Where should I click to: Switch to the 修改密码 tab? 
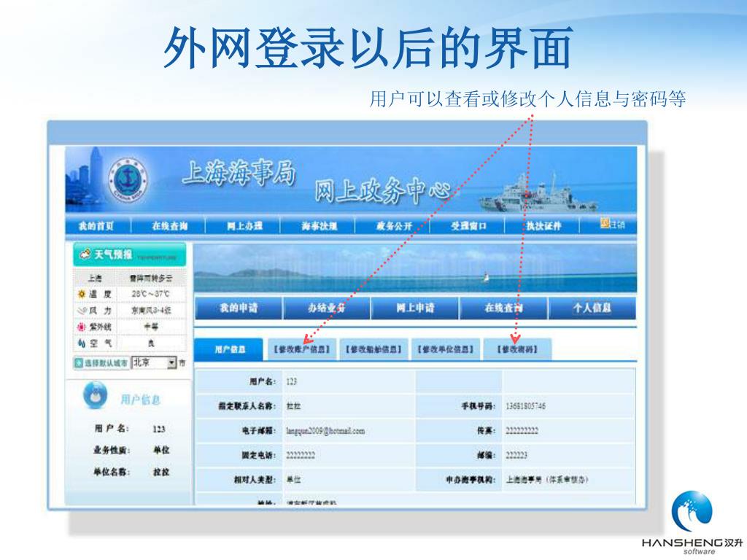pos(517,349)
